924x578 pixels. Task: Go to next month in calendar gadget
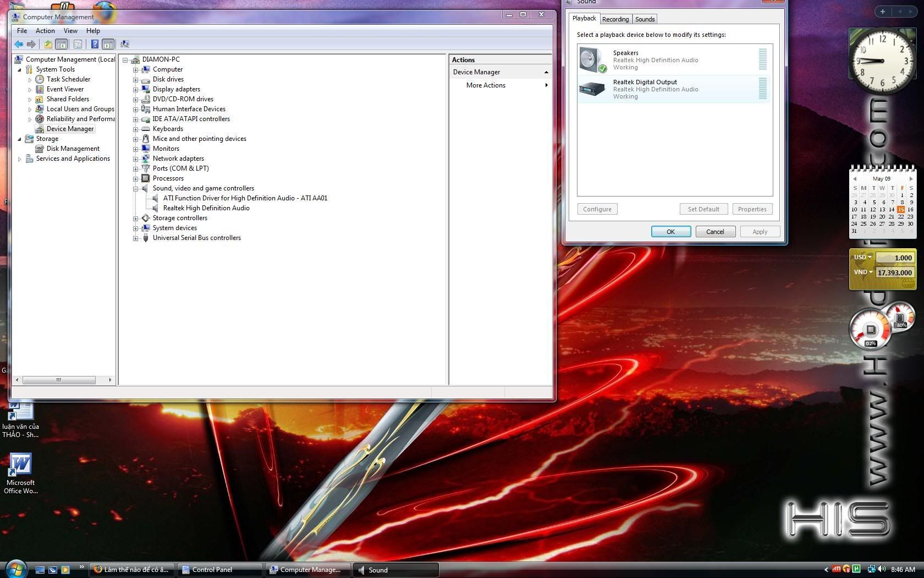coord(911,179)
